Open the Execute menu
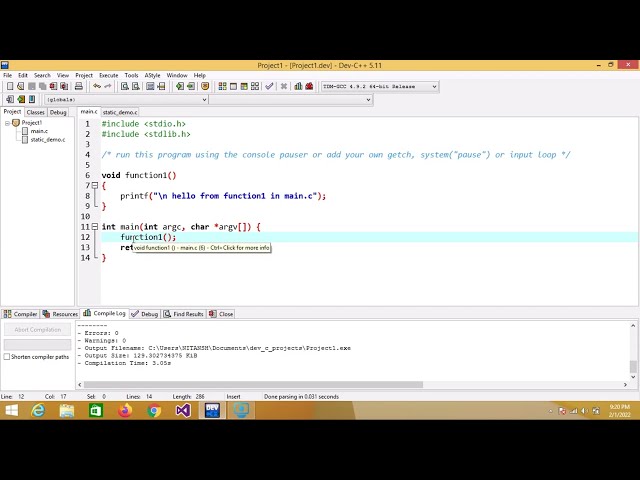Viewport: 640px width, 480px height. pos(109,76)
